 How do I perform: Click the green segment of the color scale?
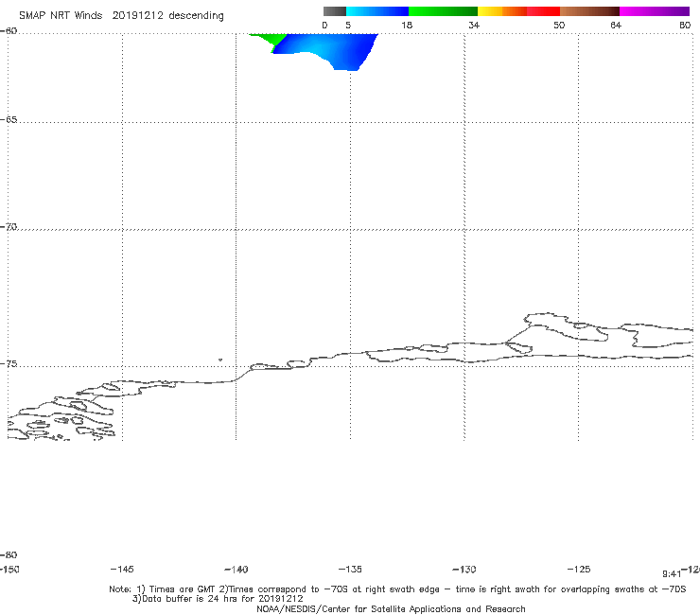443,11
